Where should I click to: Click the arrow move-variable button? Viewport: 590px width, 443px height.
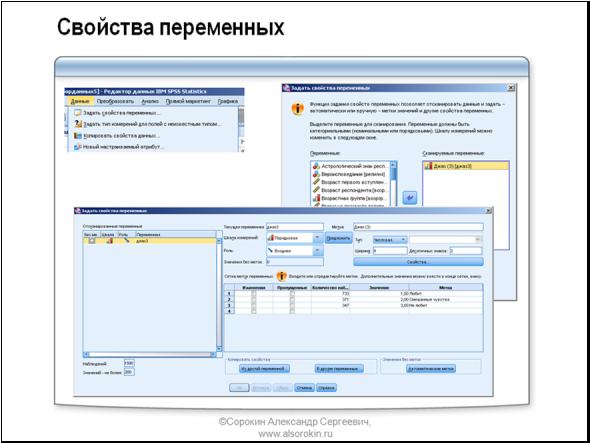pos(410,198)
